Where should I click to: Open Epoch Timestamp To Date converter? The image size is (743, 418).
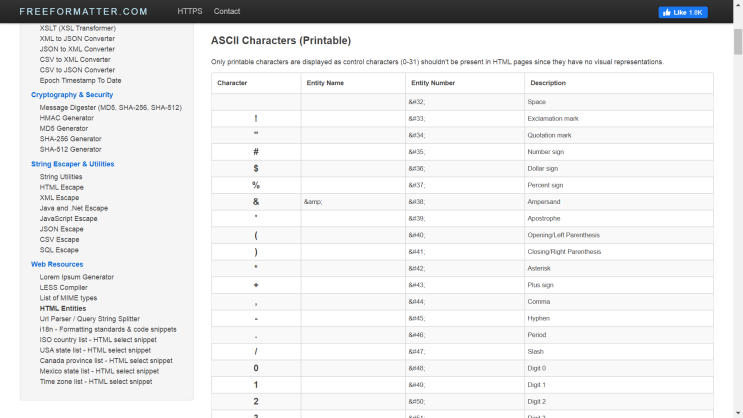[81, 80]
